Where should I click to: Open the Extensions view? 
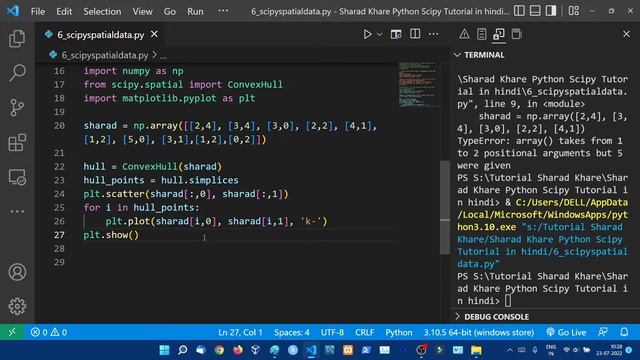17,142
